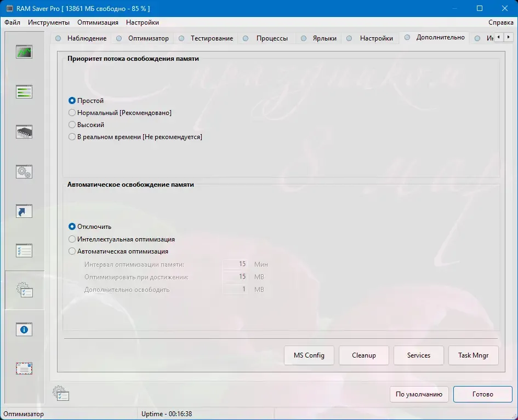Select the Дополнительно tab
This screenshot has height=420, width=518.
click(435, 37)
